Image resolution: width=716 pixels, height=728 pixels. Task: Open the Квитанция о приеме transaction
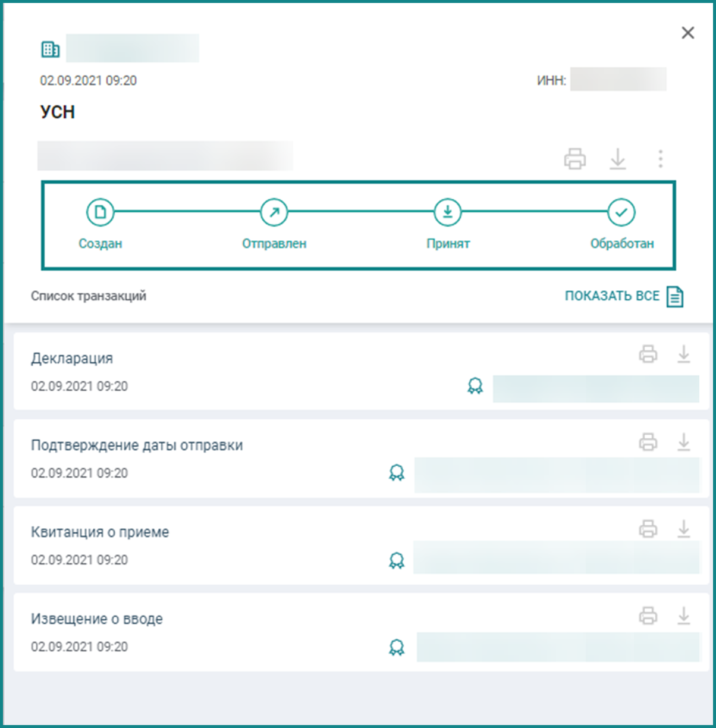361,545
